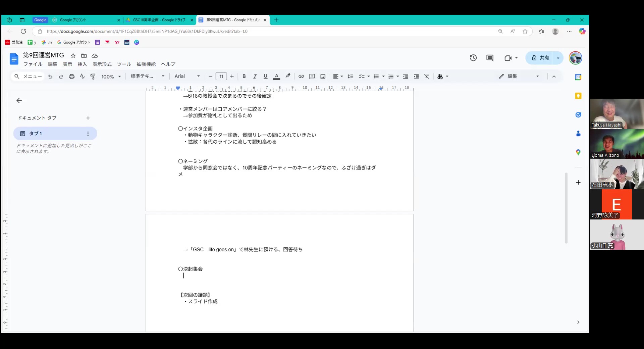This screenshot has width=644, height=349.
Task: Click the insert link icon
Action: (x=301, y=77)
